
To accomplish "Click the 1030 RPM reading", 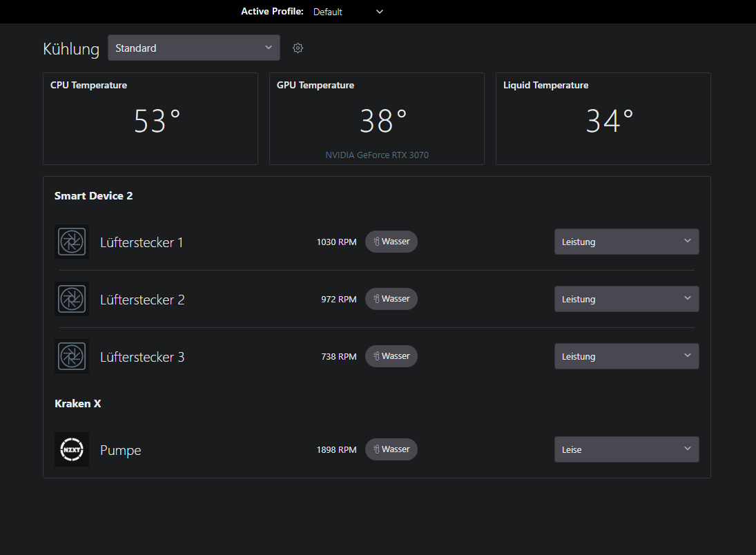I will pyautogui.click(x=336, y=242).
